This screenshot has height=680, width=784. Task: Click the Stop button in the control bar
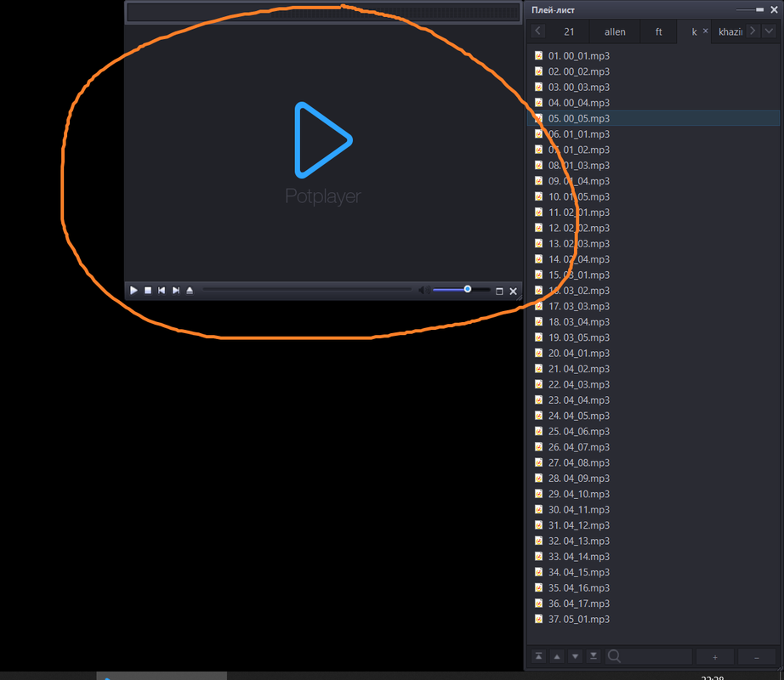pos(148,291)
